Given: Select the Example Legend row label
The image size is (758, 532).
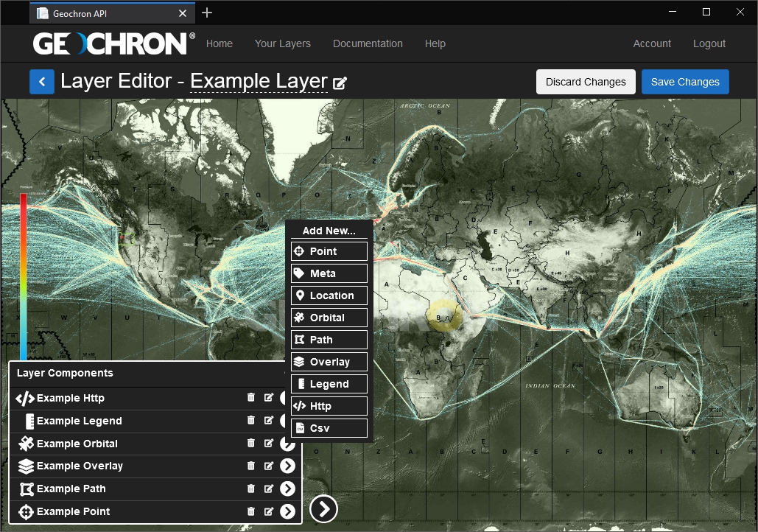Looking at the screenshot, I should [x=80, y=421].
